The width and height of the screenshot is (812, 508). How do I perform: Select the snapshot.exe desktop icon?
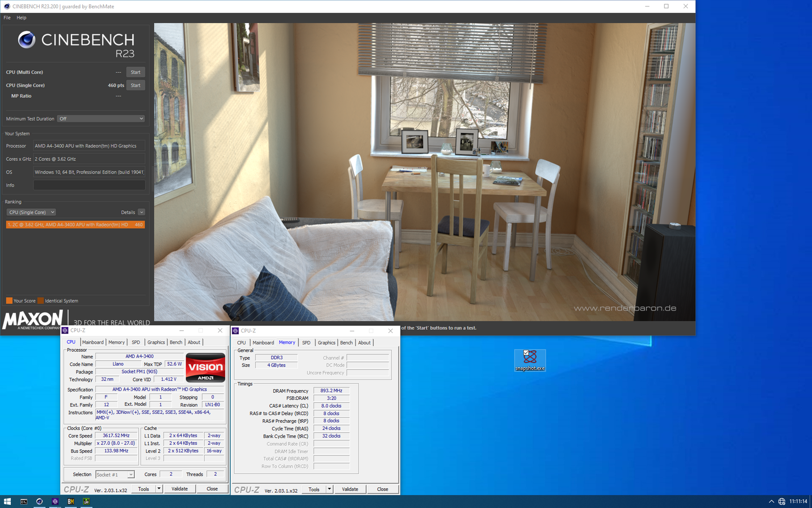(530, 360)
